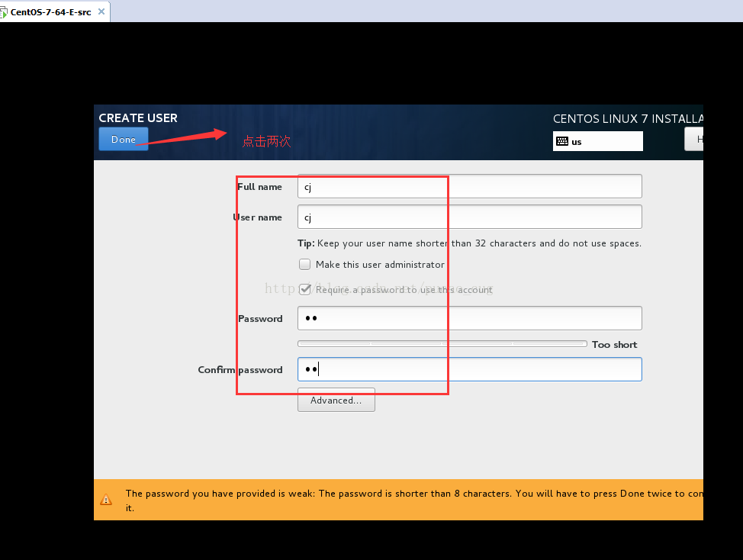
Task: Click the blue Done button
Action: tap(124, 140)
